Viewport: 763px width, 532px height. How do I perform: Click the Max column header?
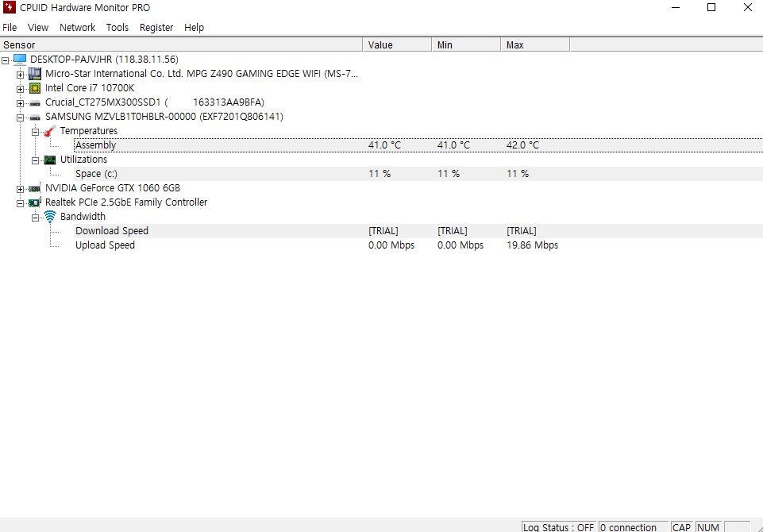[535, 44]
